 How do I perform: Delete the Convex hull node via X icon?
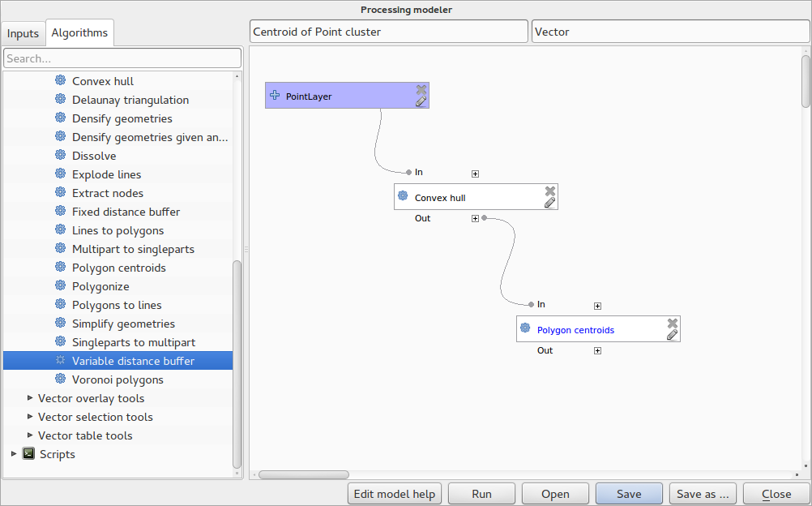(549, 191)
